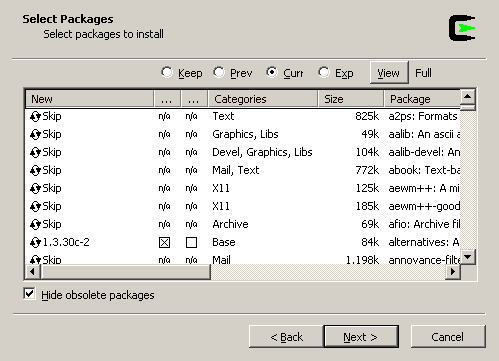Cycle the Skip icon for the Mail 1,198k row
Image resolution: width=499 pixels, height=361 pixels.
35,260
